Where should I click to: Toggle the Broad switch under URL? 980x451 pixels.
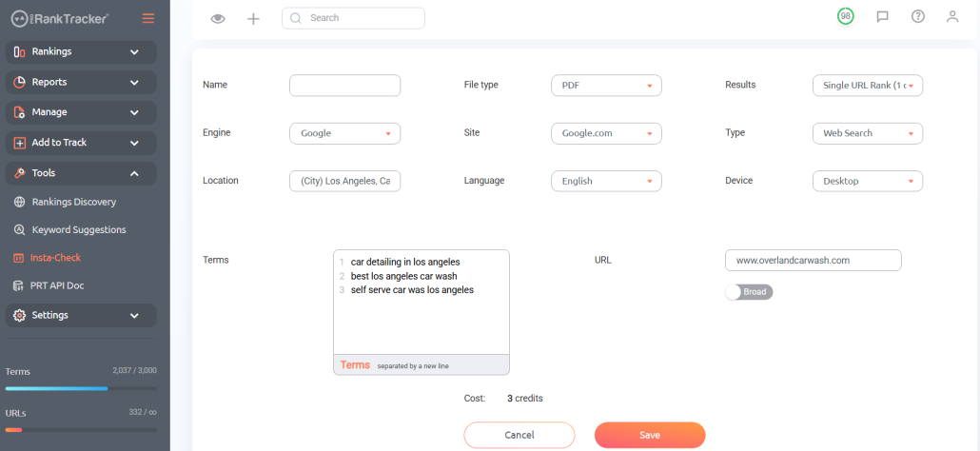tap(749, 292)
